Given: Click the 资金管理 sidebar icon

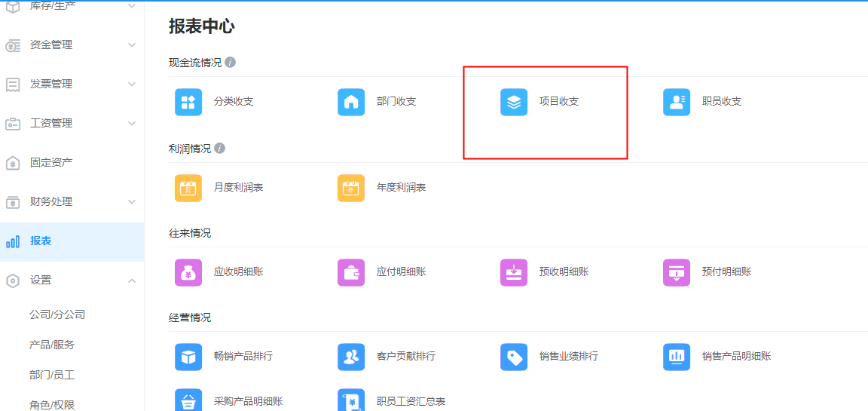Looking at the screenshot, I should [x=13, y=46].
